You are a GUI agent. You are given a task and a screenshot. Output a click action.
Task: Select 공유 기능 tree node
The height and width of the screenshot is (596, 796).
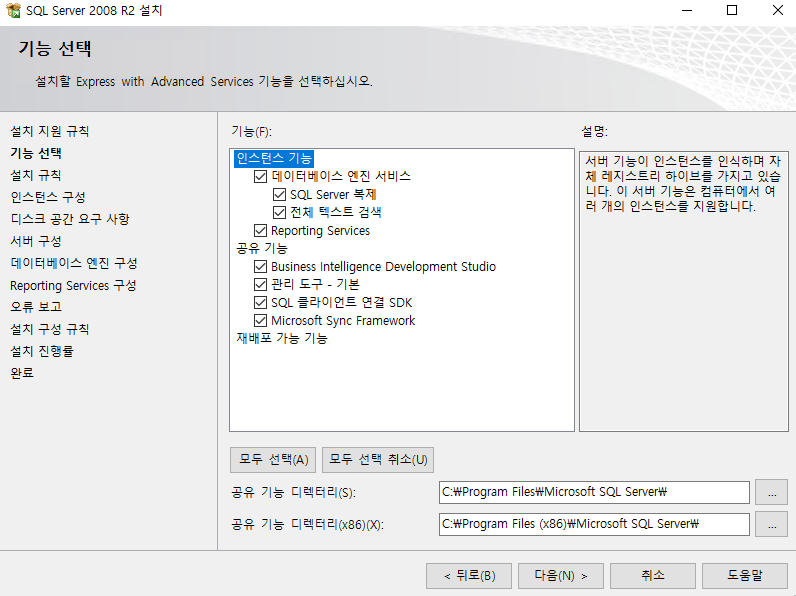click(x=262, y=248)
